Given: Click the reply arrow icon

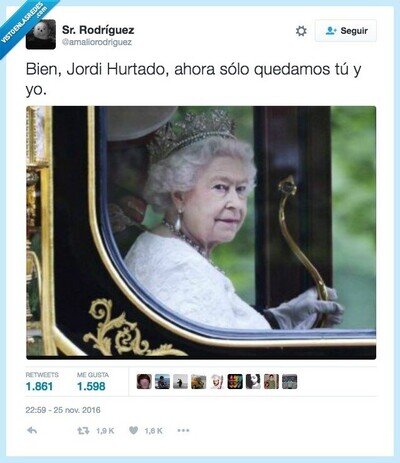Looking at the screenshot, I should click(32, 430).
